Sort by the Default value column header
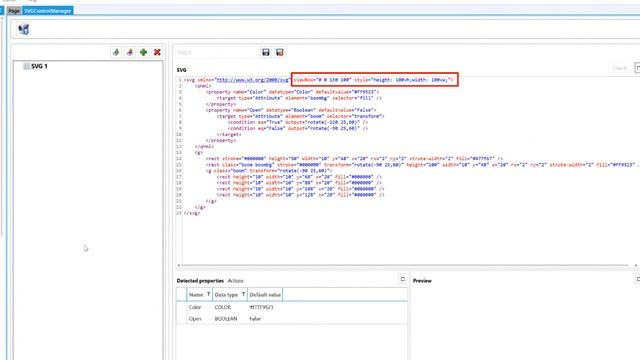 (x=265, y=295)
